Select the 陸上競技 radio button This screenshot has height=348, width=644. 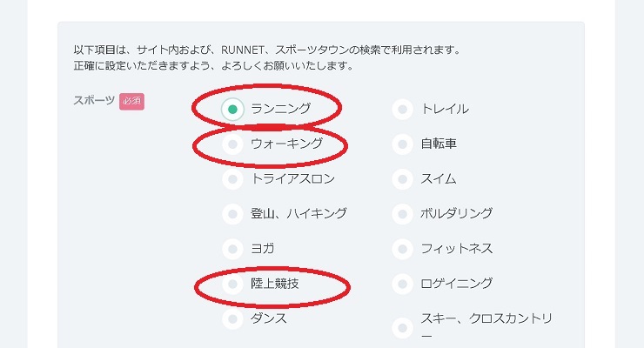(x=232, y=284)
